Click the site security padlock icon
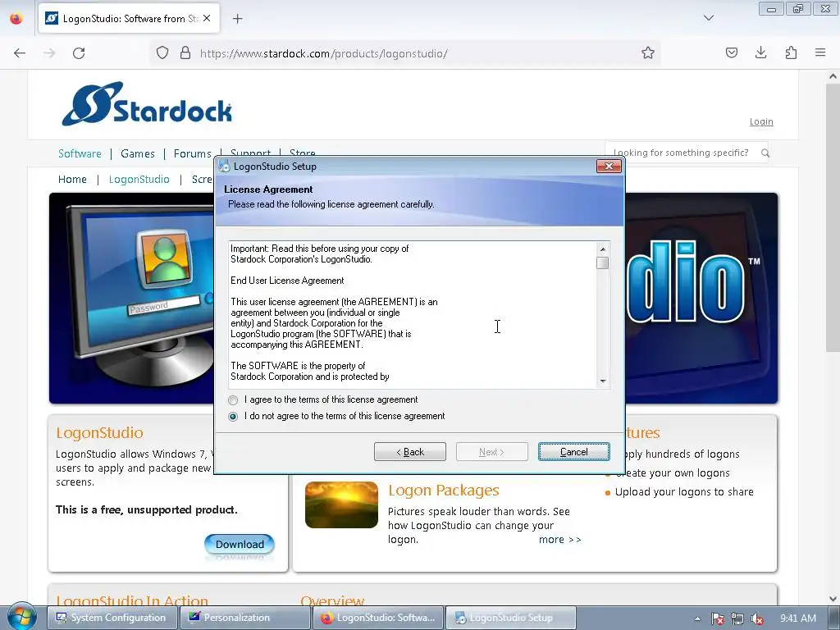This screenshot has height=630, width=840. click(185, 52)
